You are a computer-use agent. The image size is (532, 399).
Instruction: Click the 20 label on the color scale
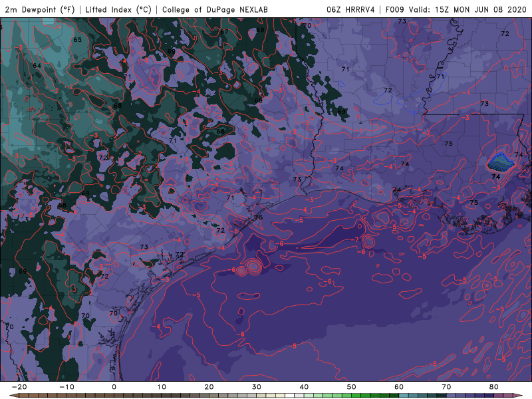point(209,387)
